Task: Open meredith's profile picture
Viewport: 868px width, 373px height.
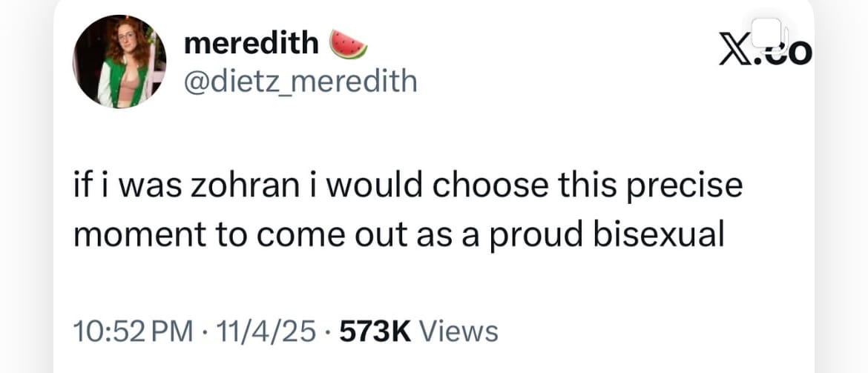Action: pos(119,62)
